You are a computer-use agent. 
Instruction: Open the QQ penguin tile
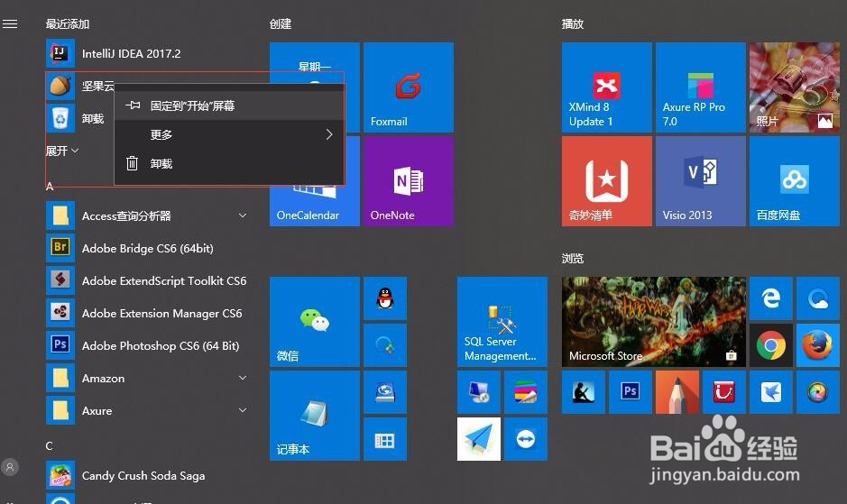coord(385,298)
